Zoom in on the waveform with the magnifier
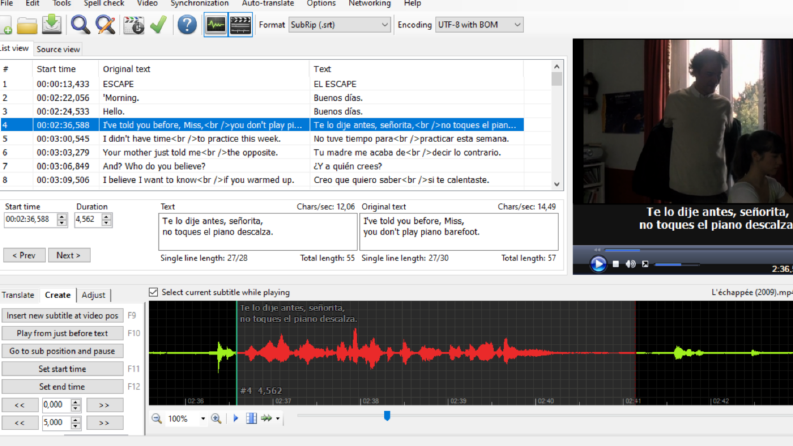The height and width of the screenshot is (446, 793). click(216, 418)
